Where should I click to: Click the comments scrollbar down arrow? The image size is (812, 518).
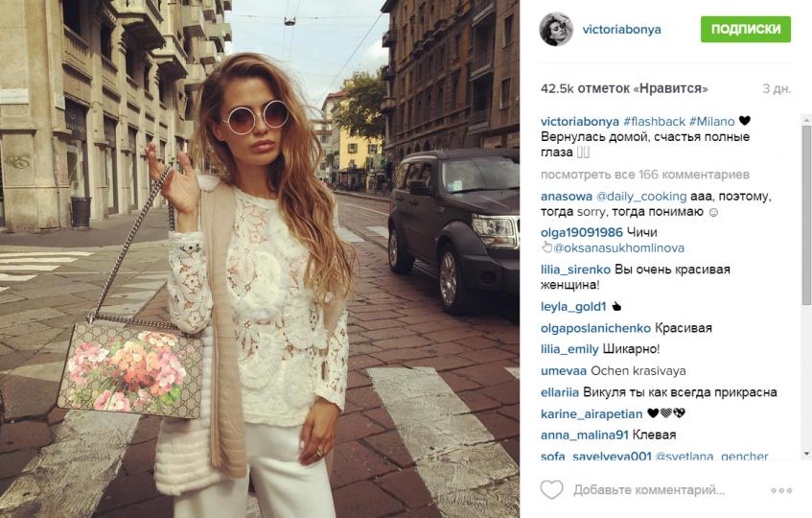[806, 454]
